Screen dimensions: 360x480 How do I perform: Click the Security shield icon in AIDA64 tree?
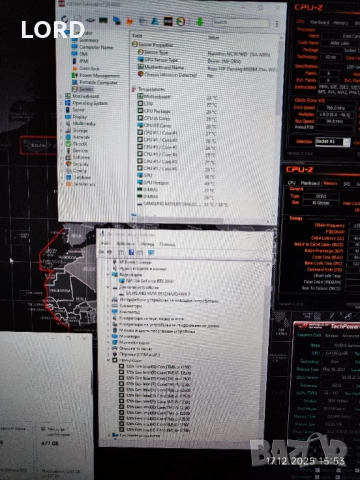[68, 164]
